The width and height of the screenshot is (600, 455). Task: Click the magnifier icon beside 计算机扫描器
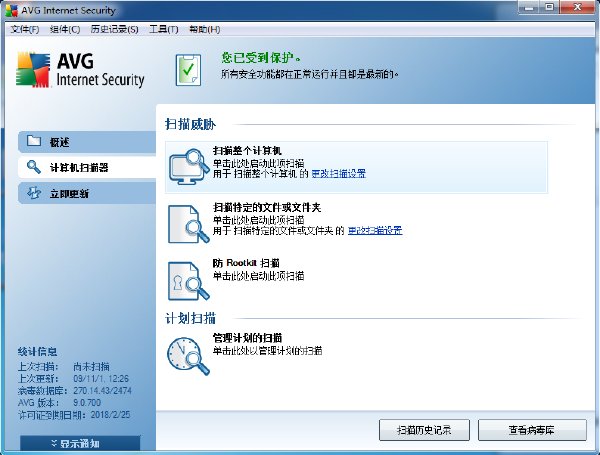pyautogui.click(x=34, y=167)
